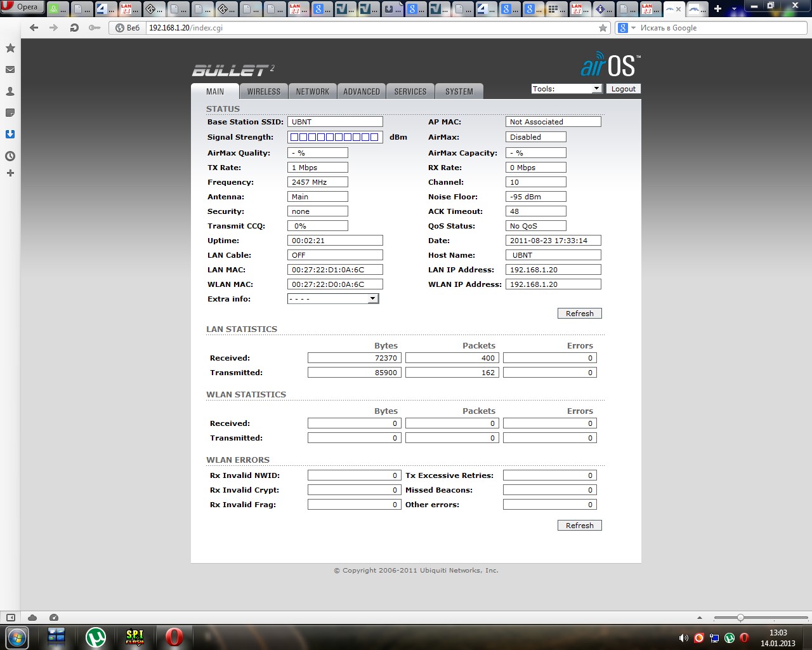812x650 pixels.
Task: Open the Google search engine dropdown
Action: click(x=627, y=28)
